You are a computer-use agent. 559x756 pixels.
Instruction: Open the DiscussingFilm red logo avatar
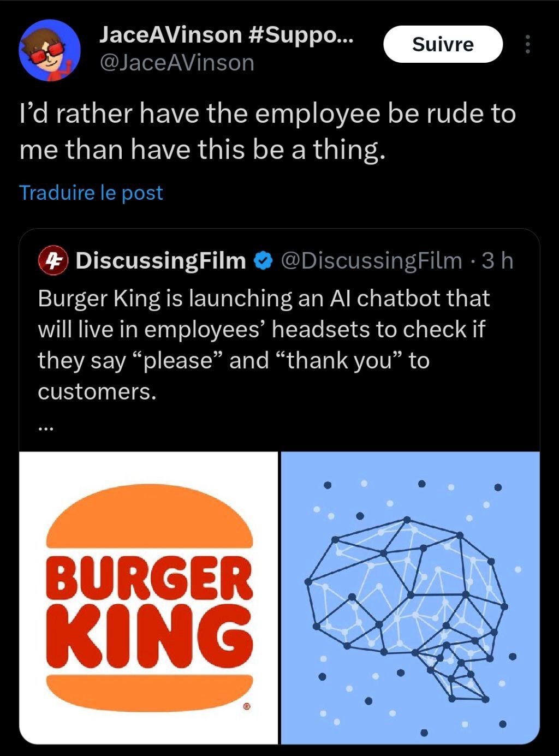(53, 261)
